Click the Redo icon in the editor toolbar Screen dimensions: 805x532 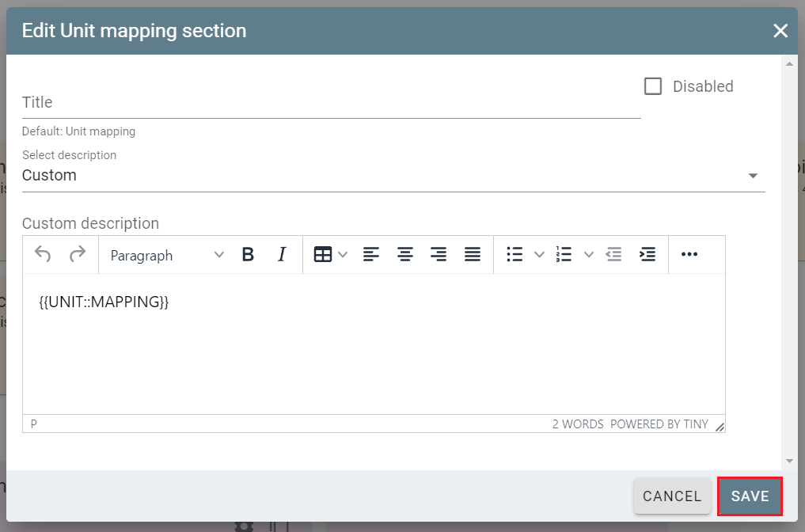point(76,254)
